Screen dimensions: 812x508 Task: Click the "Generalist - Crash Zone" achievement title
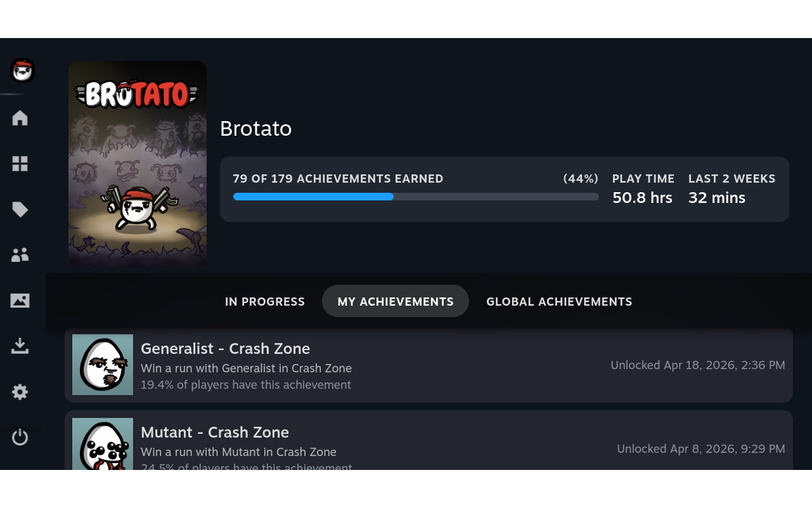(225, 349)
